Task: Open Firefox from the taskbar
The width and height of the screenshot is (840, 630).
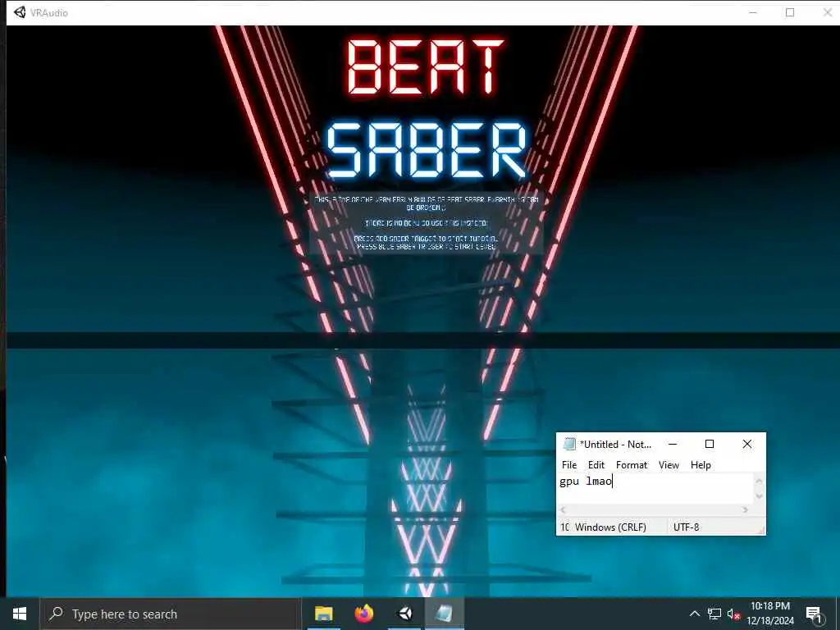Action: point(364,614)
